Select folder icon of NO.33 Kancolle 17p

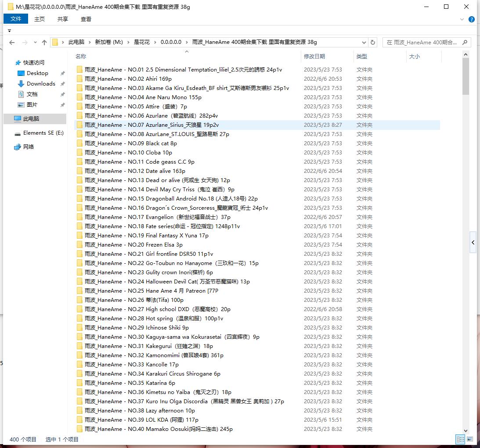79,365
